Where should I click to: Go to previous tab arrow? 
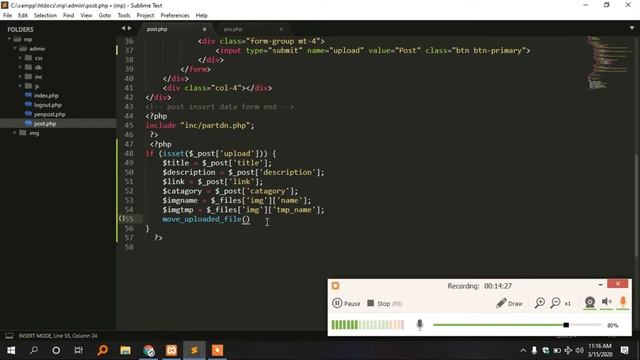tap(123, 28)
